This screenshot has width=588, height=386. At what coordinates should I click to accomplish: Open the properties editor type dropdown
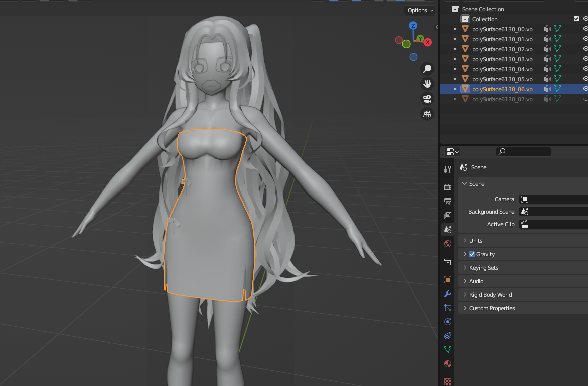pyautogui.click(x=452, y=152)
